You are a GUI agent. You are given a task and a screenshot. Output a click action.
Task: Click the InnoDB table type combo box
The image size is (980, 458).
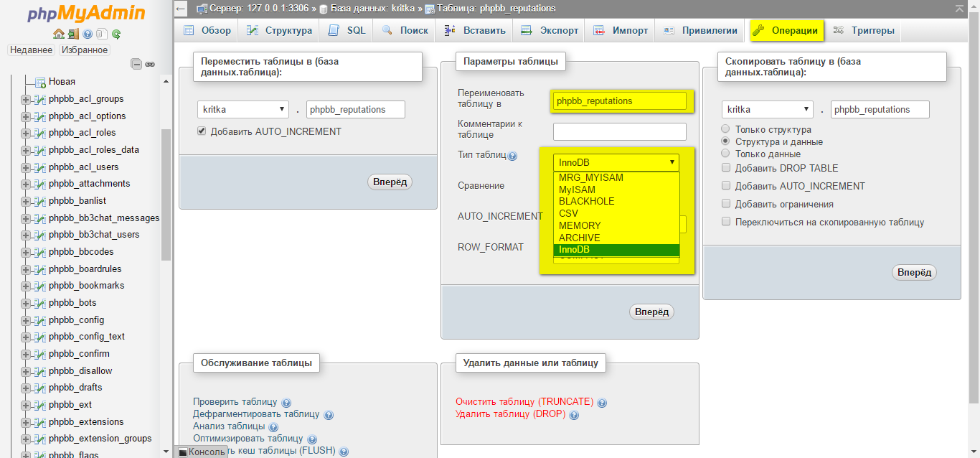(x=616, y=162)
